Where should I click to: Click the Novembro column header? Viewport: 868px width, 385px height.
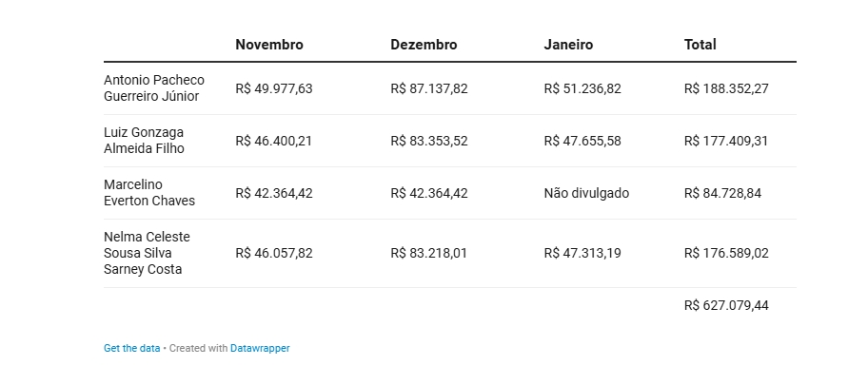pyautogui.click(x=269, y=45)
